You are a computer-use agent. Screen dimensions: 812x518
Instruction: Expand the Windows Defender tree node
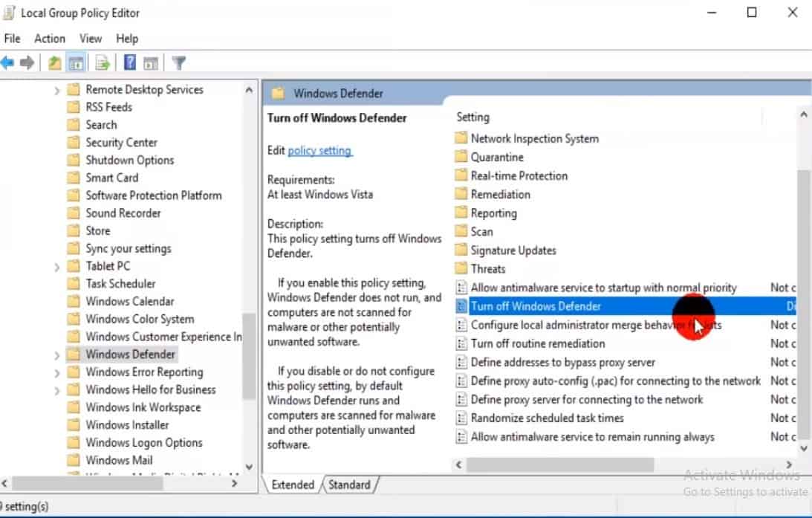coord(57,355)
